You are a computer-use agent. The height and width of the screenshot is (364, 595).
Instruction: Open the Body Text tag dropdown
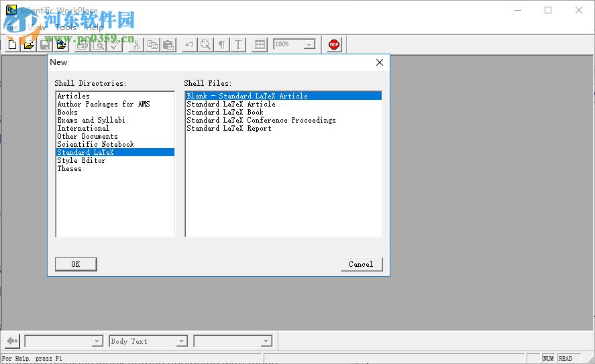182,341
